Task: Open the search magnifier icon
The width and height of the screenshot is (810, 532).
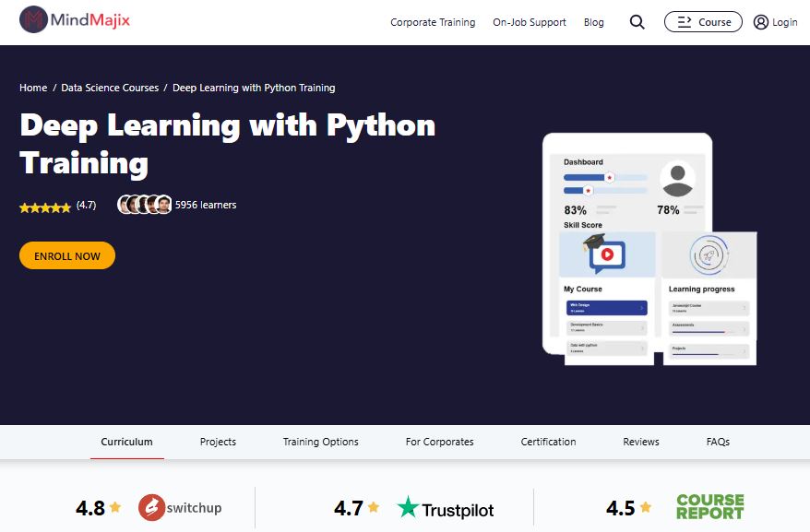Action: [x=637, y=21]
